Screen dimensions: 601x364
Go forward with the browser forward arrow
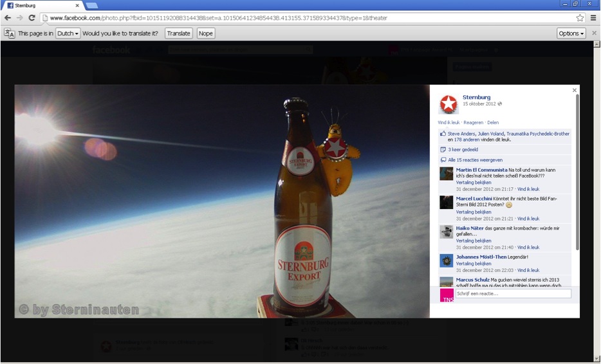[x=19, y=18]
